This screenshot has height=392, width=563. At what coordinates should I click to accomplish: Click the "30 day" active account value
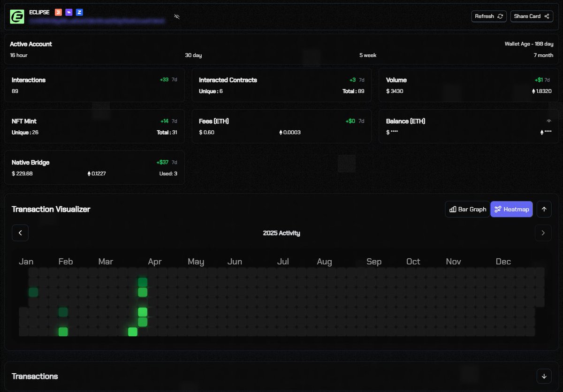[193, 55]
